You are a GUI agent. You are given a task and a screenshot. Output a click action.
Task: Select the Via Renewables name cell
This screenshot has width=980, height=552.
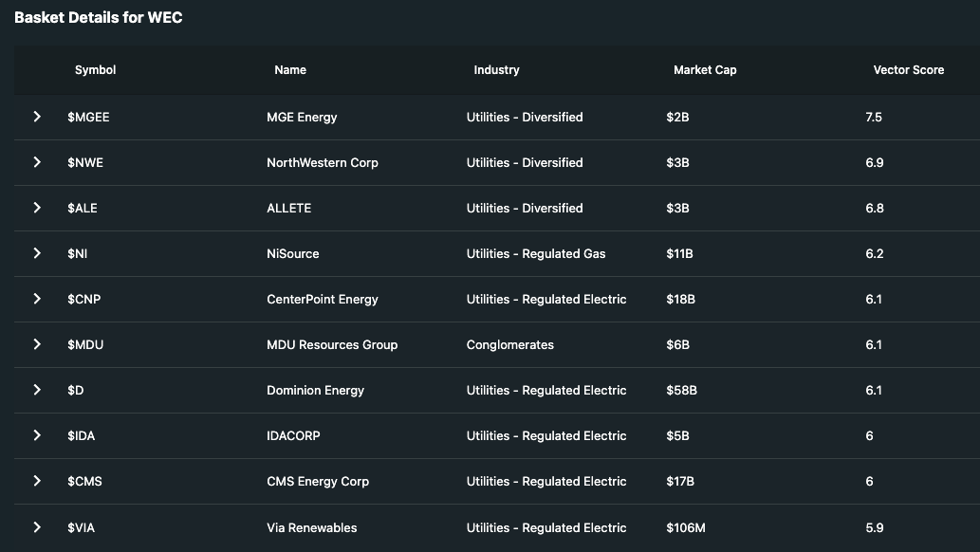coord(311,527)
